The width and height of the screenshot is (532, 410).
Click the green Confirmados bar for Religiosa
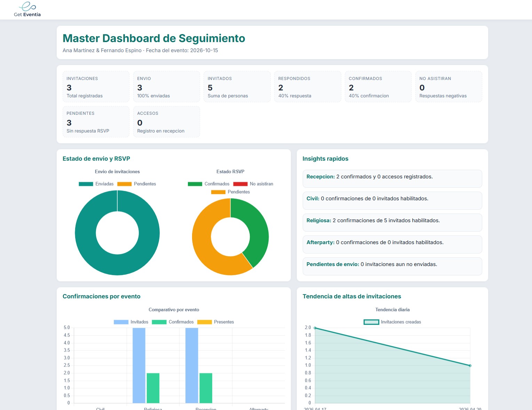[153, 388]
